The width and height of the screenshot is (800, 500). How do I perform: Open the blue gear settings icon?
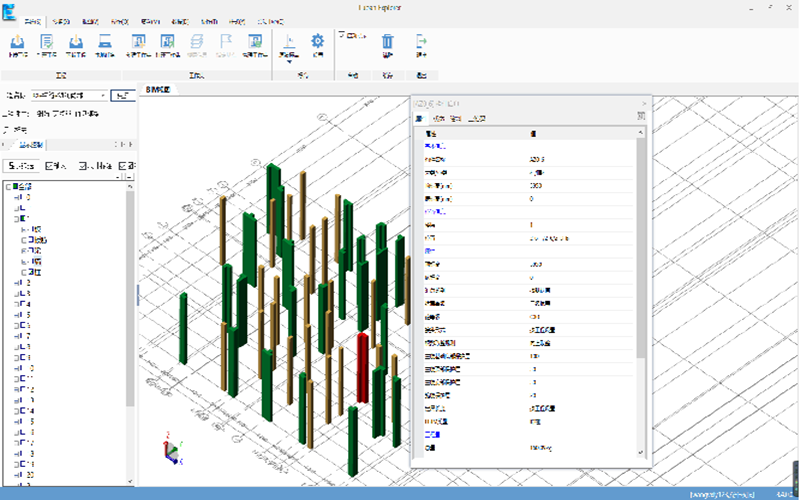point(318,41)
